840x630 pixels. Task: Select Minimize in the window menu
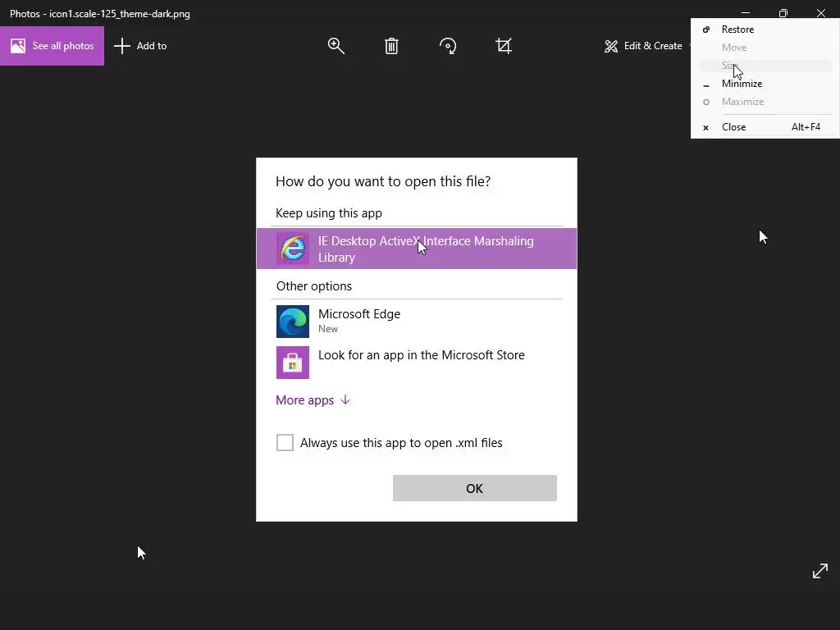765,84
